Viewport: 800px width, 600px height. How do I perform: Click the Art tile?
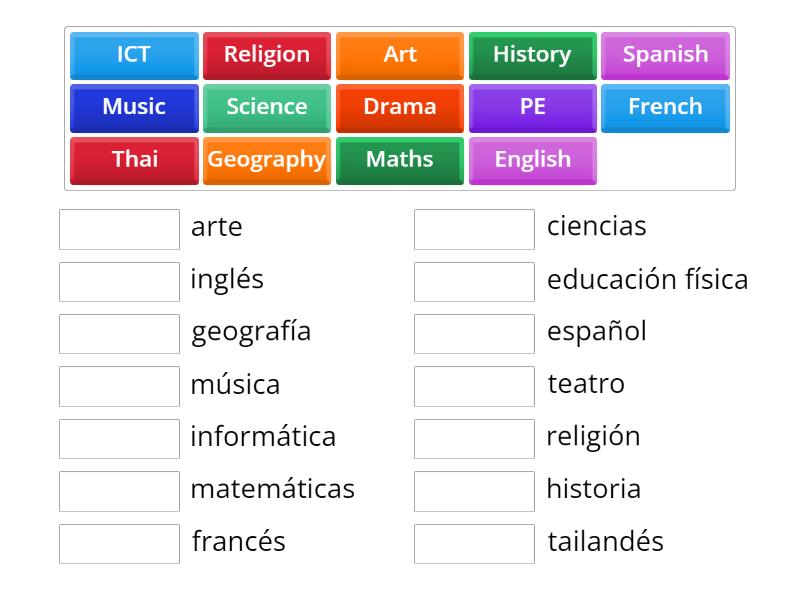click(x=400, y=55)
